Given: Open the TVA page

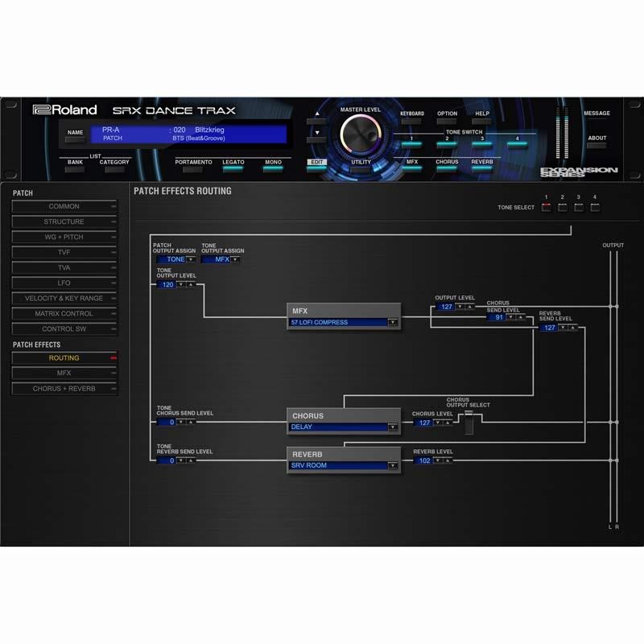Looking at the screenshot, I should coord(64,267).
